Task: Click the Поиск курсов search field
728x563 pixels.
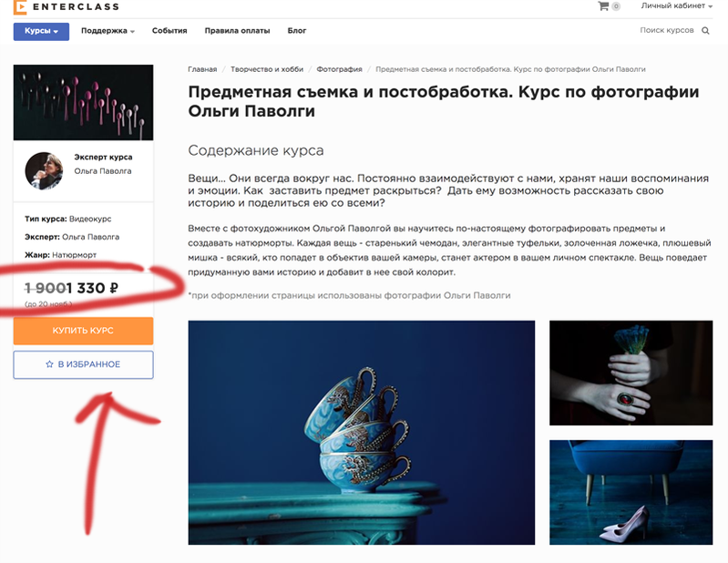Action: click(x=667, y=30)
